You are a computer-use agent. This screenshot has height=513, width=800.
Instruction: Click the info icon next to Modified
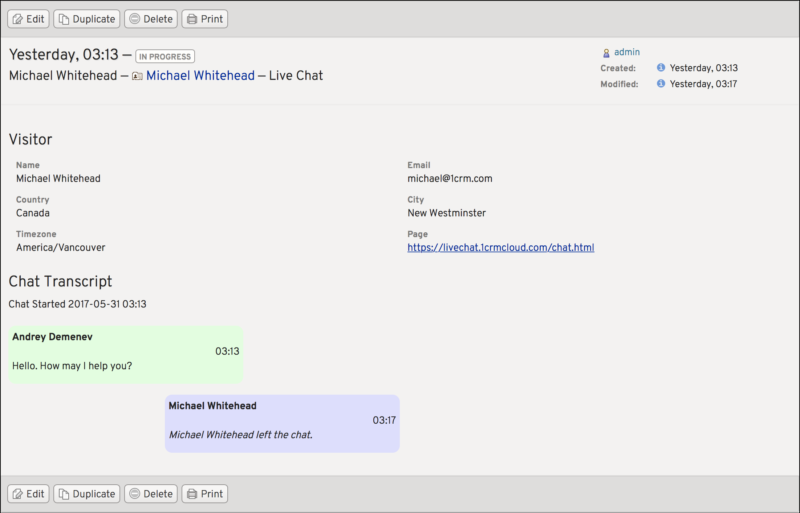point(661,84)
